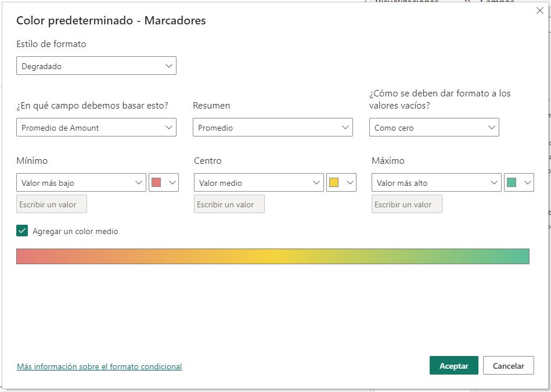
Task: Uncheck Agregar un color medio checkbox
Action: pyautogui.click(x=22, y=231)
